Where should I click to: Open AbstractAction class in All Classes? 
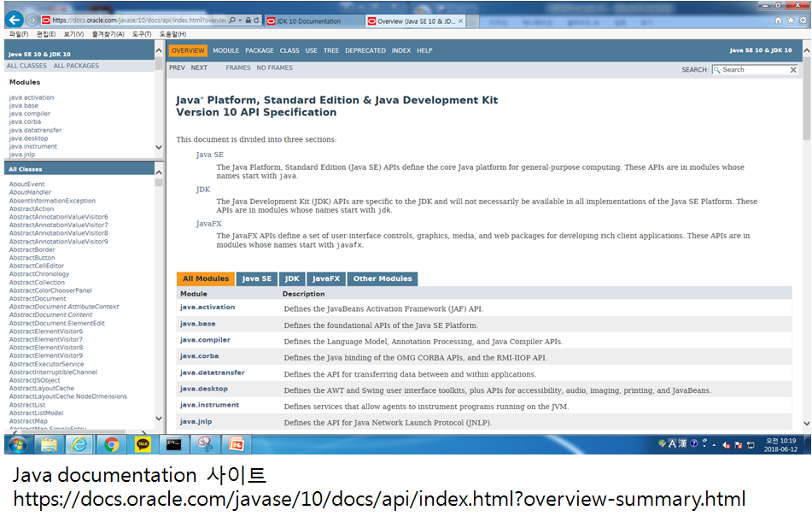point(32,208)
